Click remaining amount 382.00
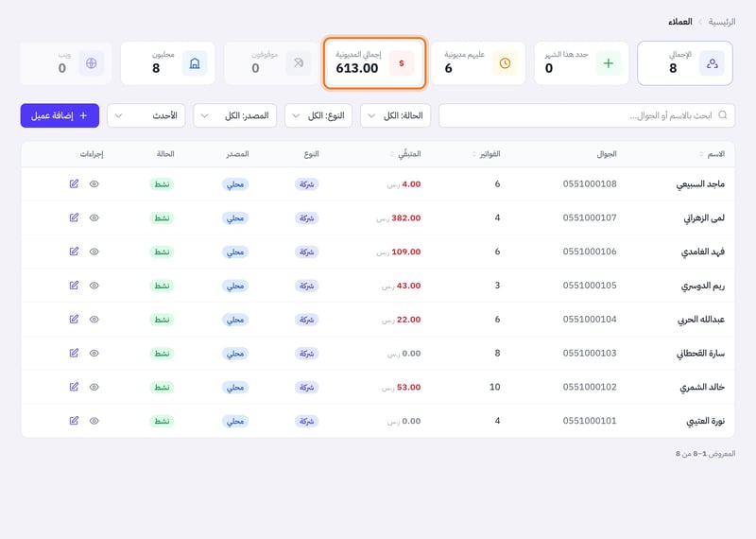 (406, 217)
